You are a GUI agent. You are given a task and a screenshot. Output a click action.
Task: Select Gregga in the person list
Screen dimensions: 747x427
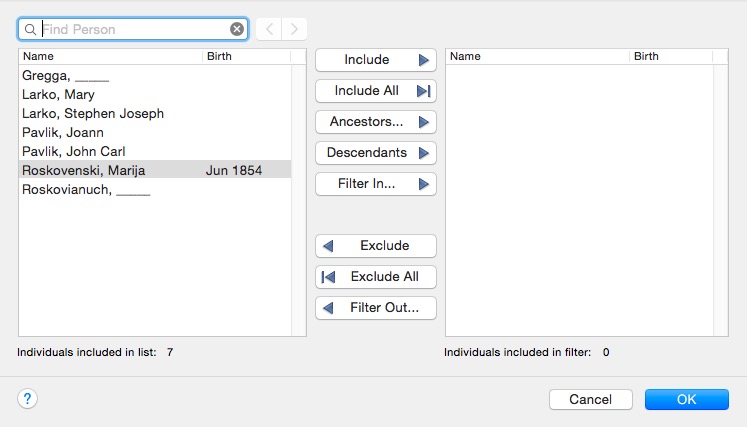(155, 75)
